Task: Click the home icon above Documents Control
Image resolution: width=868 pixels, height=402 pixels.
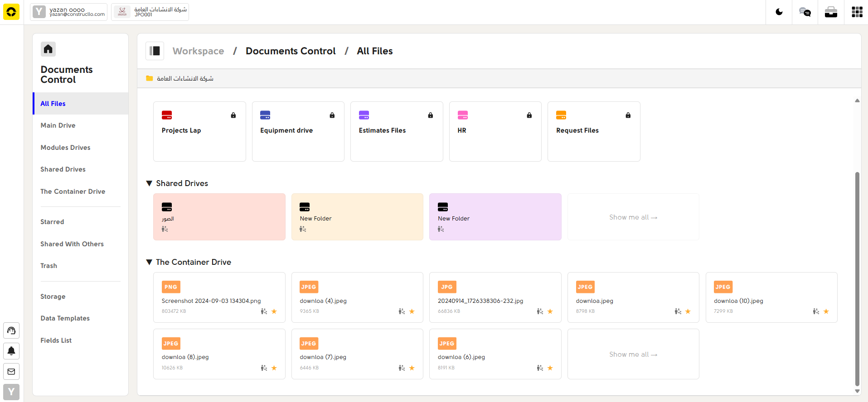Action: point(48,49)
